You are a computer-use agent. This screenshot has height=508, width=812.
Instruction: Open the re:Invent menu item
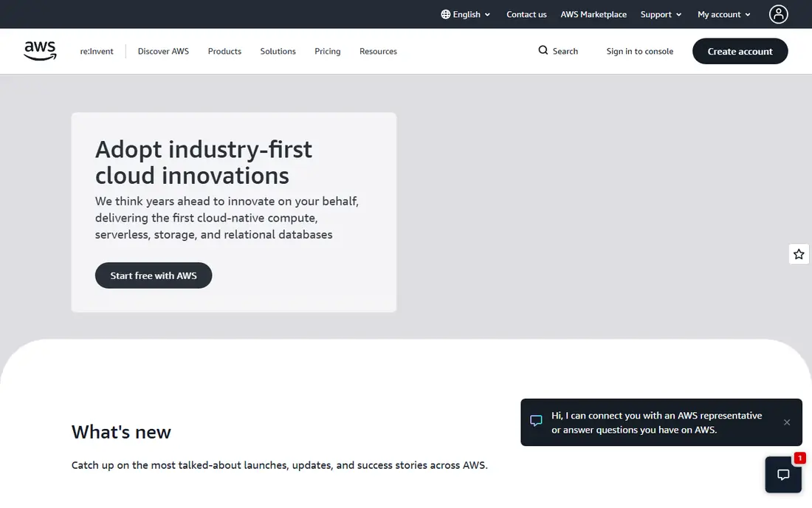click(96, 51)
